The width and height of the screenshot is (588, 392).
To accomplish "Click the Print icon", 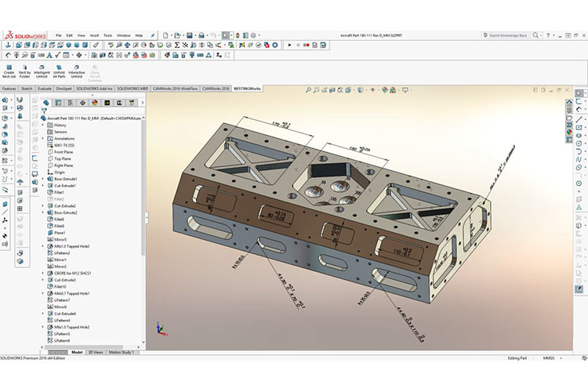I will point(201,35).
